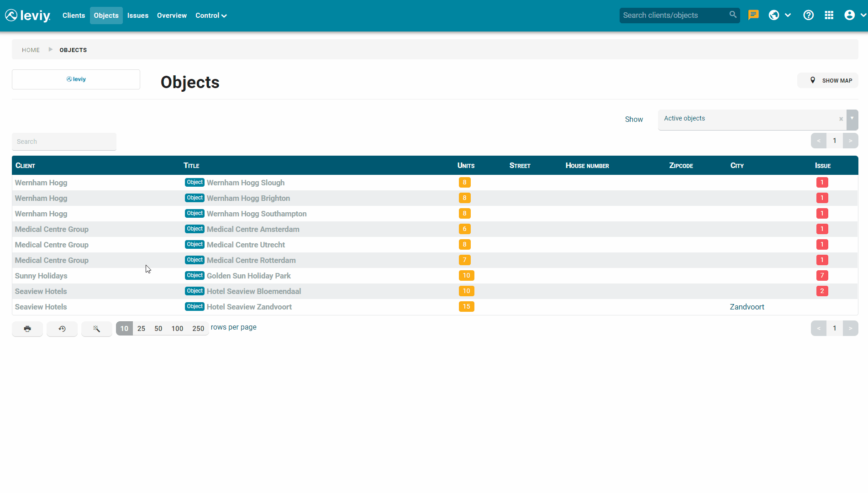The image size is (868, 493).
Task: Open the Issues navigation item
Action: pyautogui.click(x=137, y=15)
